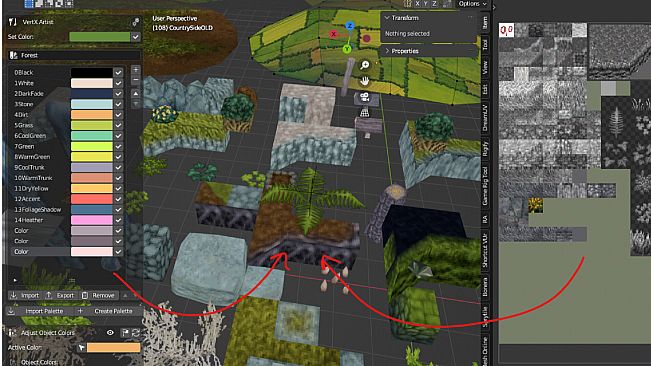Click the zoom magnifier viewport icon
The image size is (651, 366).
[x=365, y=65]
